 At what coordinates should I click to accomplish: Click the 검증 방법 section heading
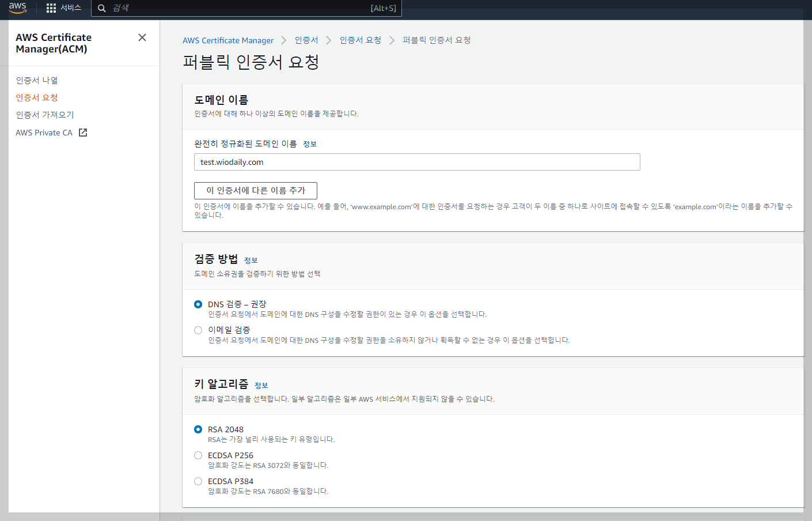click(x=216, y=259)
